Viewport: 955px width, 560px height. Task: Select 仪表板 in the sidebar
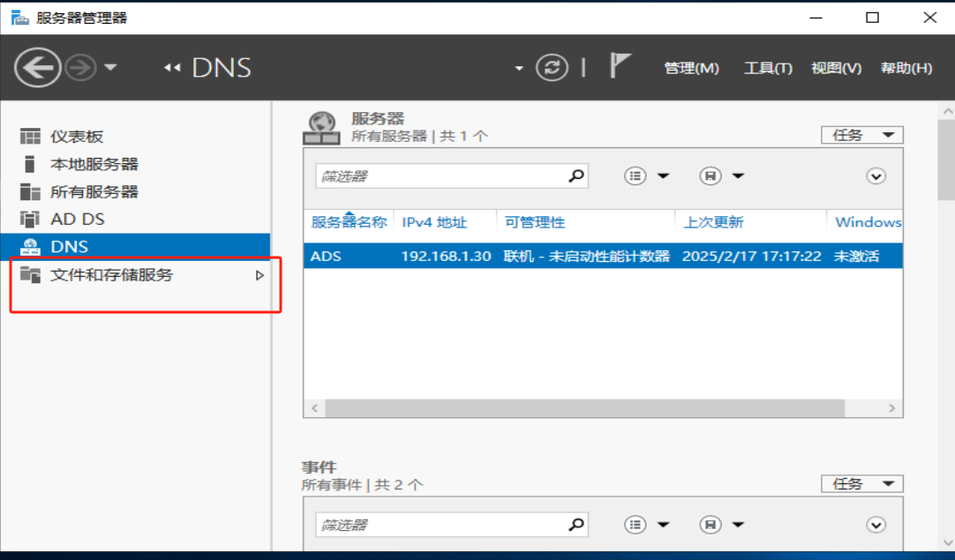click(135, 137)
